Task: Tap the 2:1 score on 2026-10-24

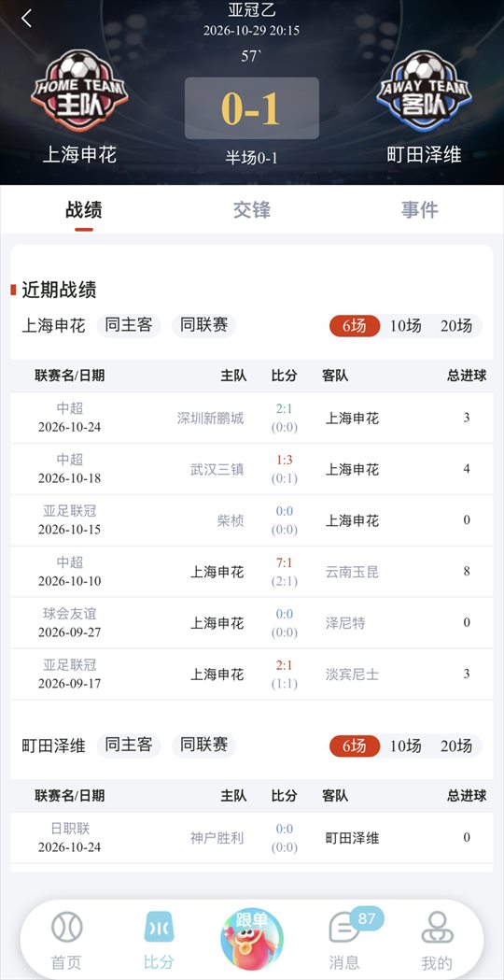Action: coord(284,409)
